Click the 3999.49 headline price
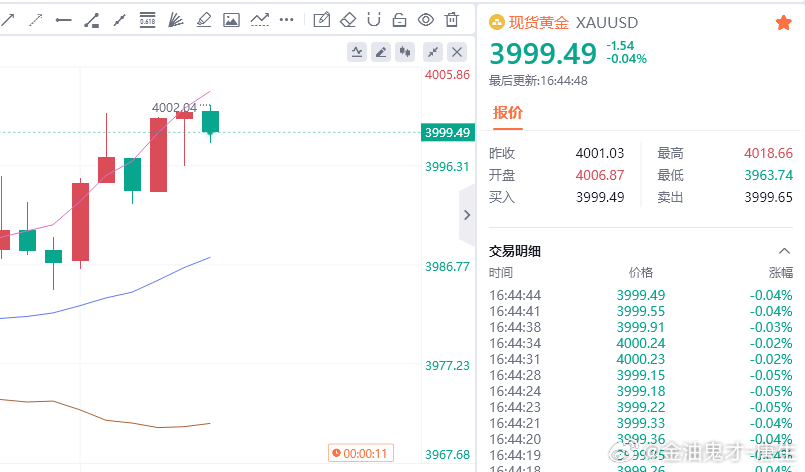 point(543,54)
